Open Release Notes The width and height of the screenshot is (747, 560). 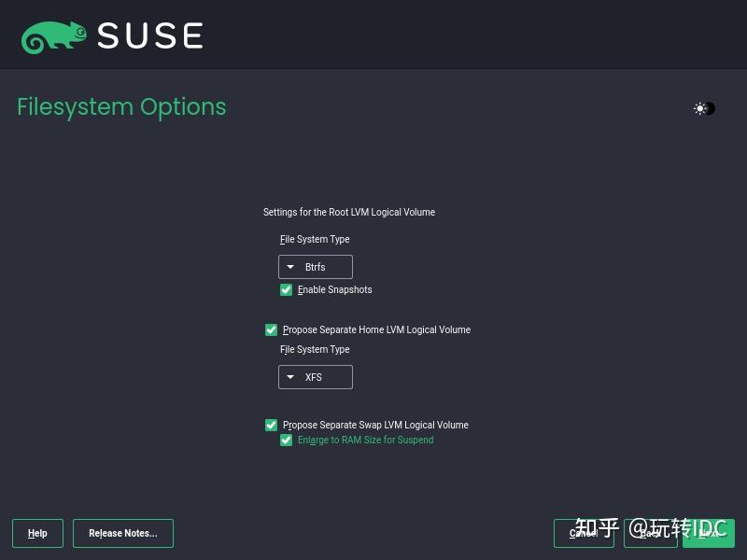[122, 533]
